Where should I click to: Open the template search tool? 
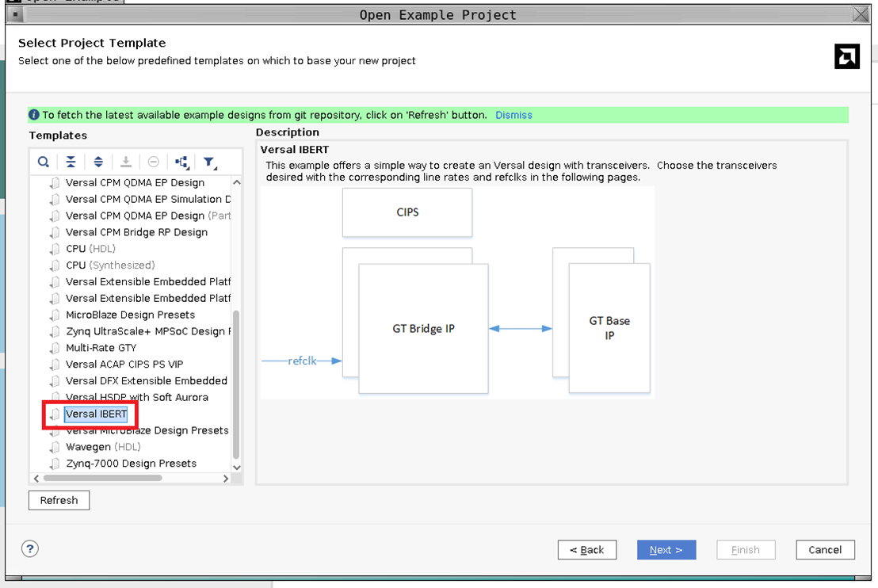[x=43, y=162]
